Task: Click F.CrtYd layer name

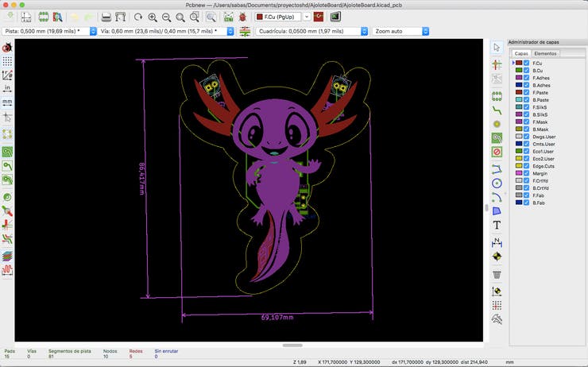Action: (x=540, y=180)
